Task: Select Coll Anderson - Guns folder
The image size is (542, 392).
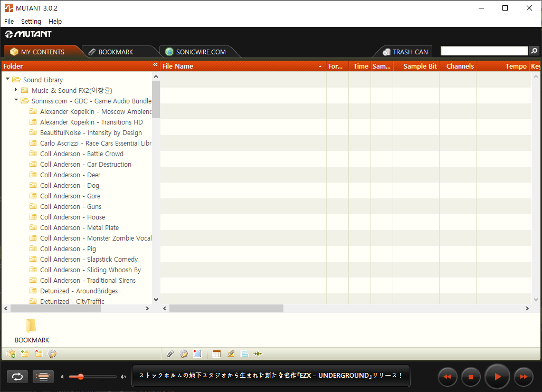Action: click(x=71, y=207)
